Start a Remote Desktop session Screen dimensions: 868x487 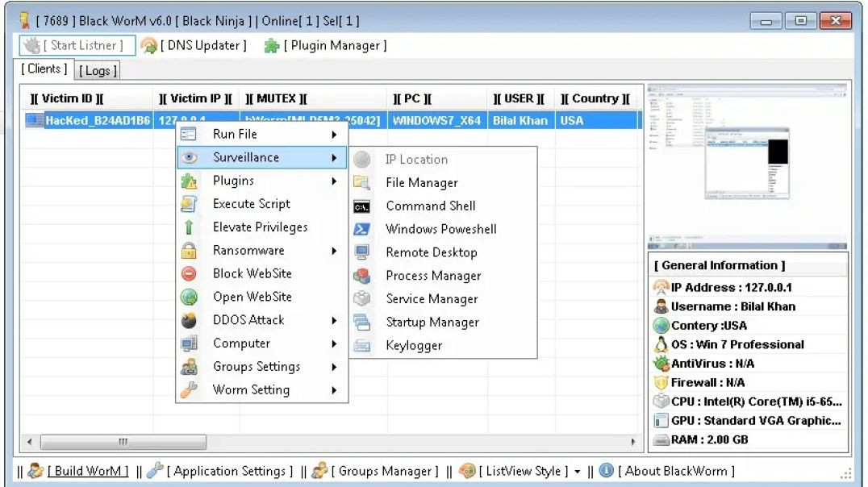coord(432,252)
